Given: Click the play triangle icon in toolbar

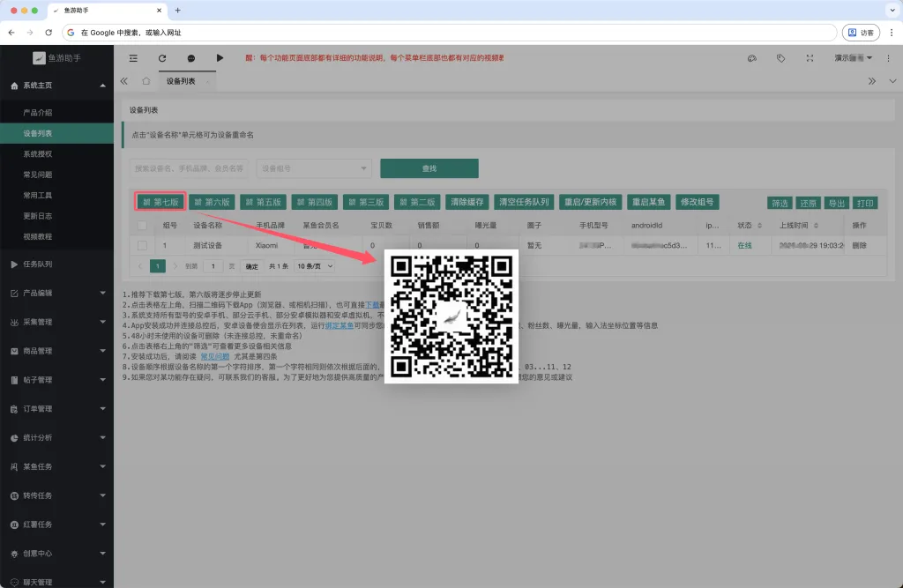Looking at the screenshot, I should tap(220, 57).
